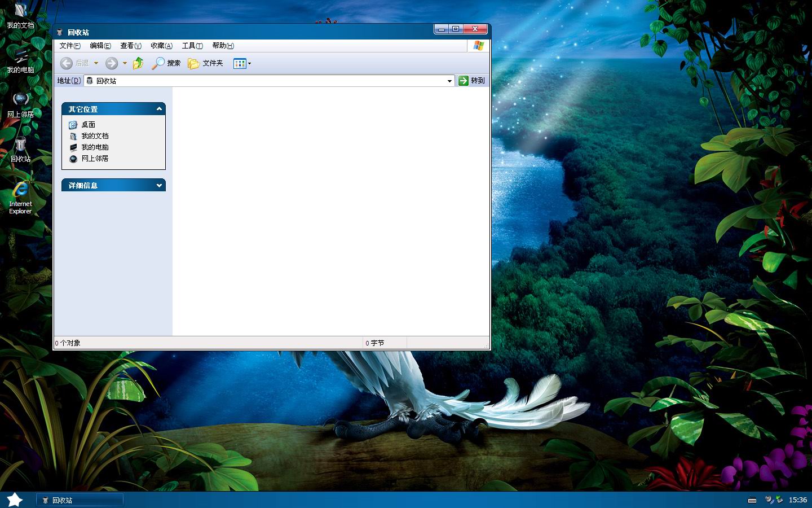The width and height of the screenshot is (812, 508).
Task: Click the 网上邻居 globe icon in panel
Action: 73,159
